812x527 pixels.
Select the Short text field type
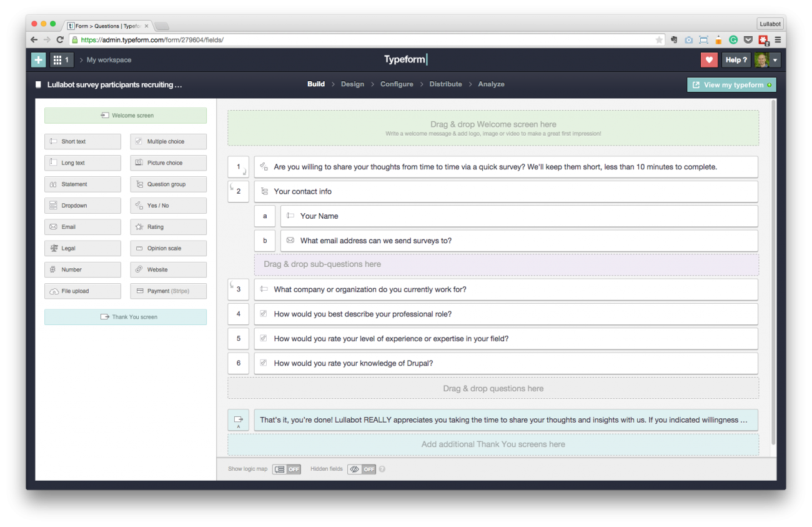[82, 142]
